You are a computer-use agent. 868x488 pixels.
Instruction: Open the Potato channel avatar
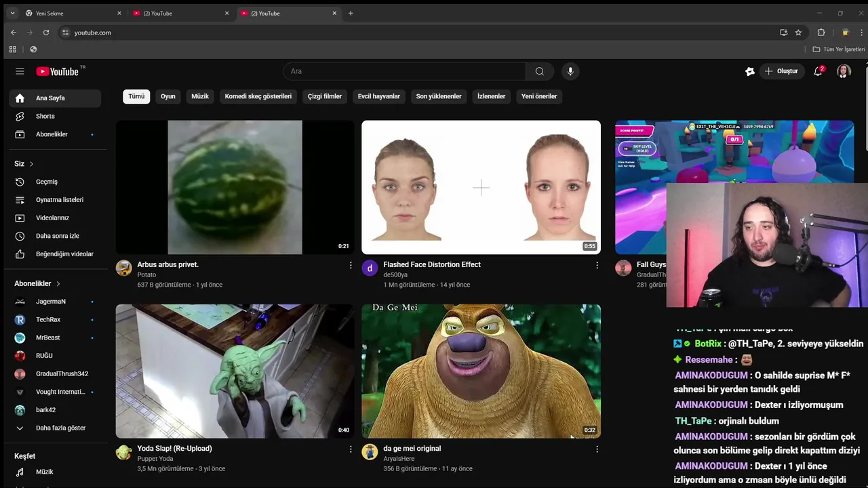pos(123,268)
